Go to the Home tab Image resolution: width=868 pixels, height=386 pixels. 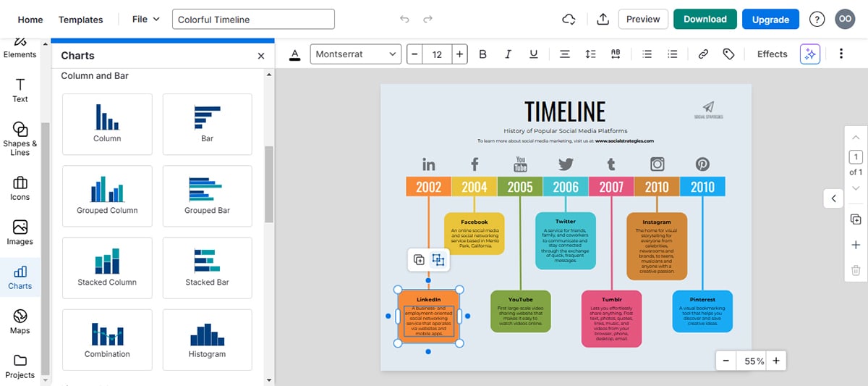coord(30,20)
